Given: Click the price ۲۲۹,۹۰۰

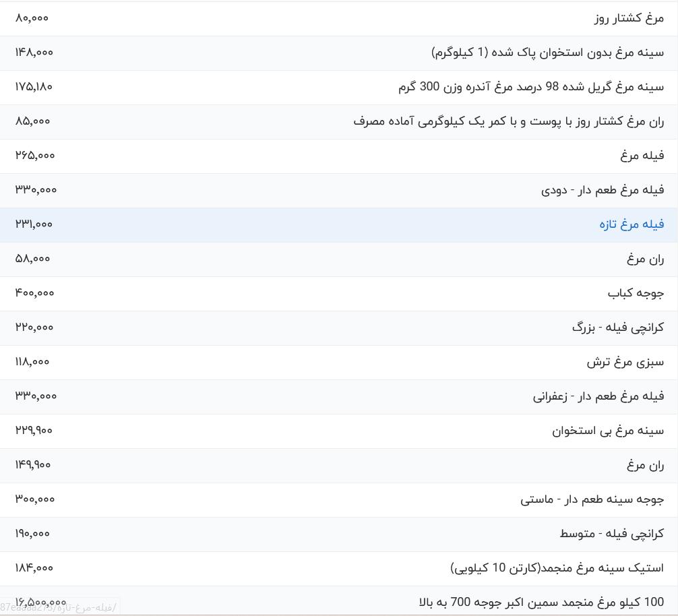Looking at the screenshot, I should [34, 431].
